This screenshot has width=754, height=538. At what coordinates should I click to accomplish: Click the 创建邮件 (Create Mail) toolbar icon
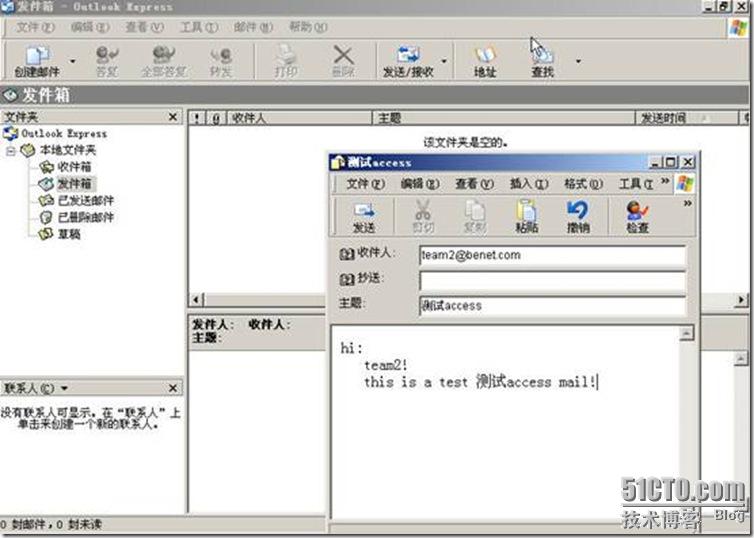37,62
